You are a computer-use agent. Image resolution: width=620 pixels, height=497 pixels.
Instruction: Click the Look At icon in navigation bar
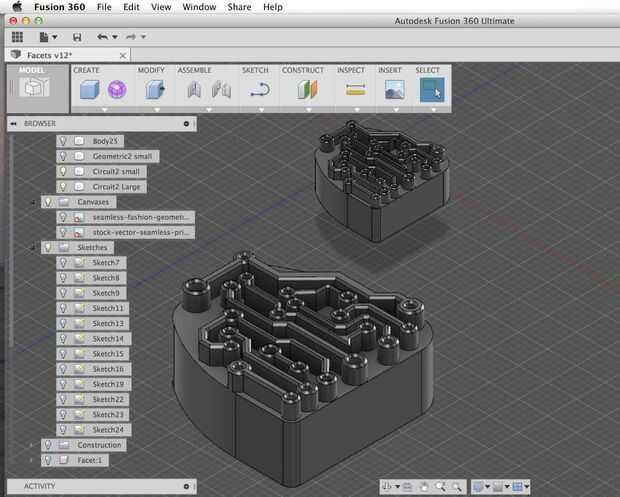point(407,487)
